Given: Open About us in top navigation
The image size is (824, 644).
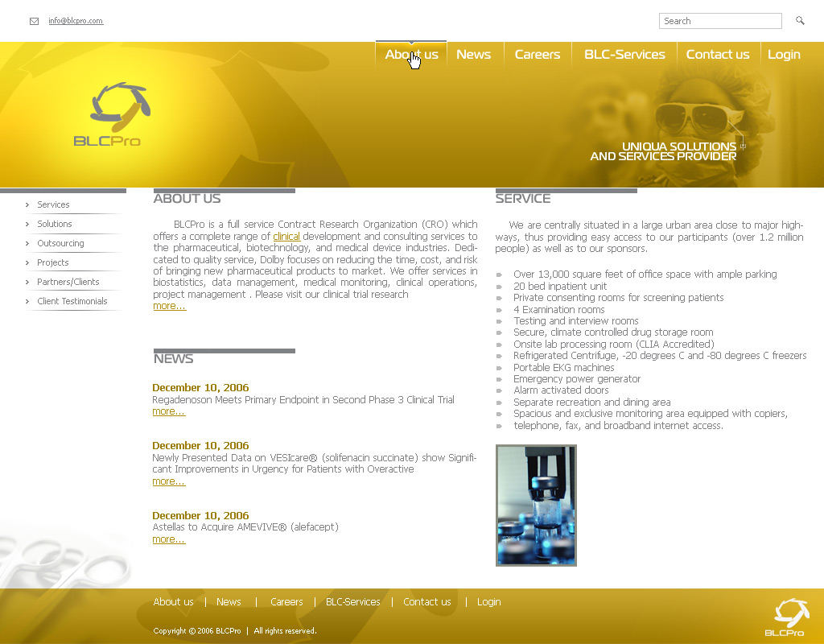Looking at the screenshot, I should [411, 54].
